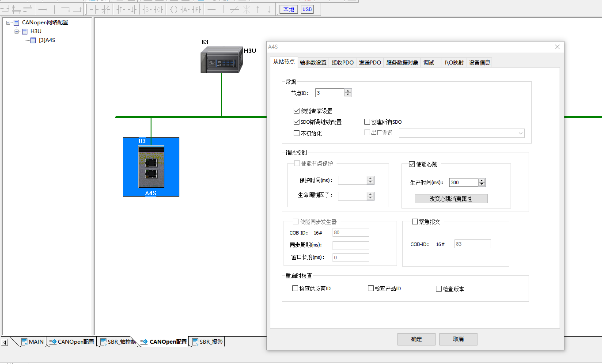
Task: Select the horizontal line tool
Action: tap(212, 9)
